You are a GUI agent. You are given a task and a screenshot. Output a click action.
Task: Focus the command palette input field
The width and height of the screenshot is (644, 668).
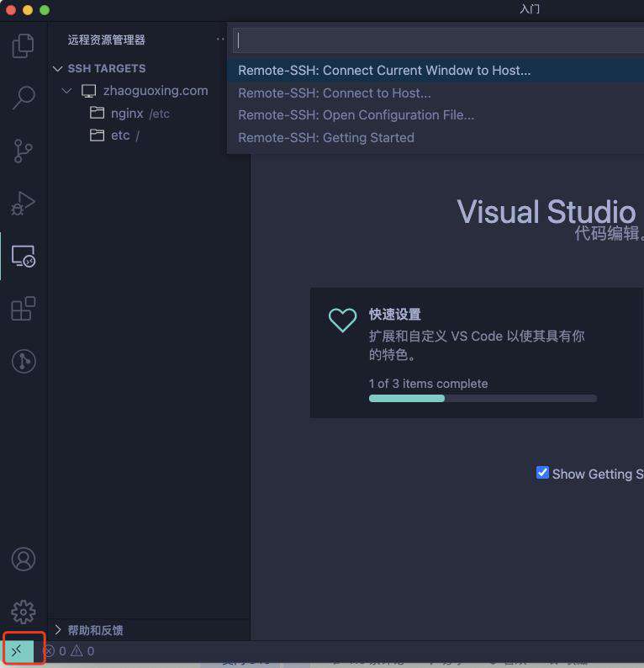(438, 40)
